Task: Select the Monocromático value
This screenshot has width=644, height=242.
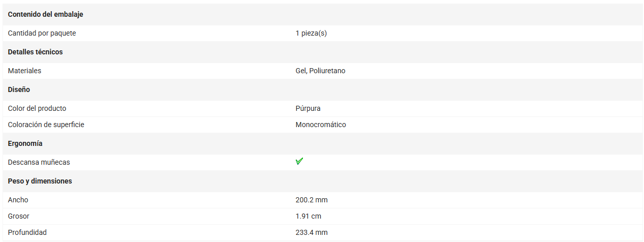Action: pos(321,125)
